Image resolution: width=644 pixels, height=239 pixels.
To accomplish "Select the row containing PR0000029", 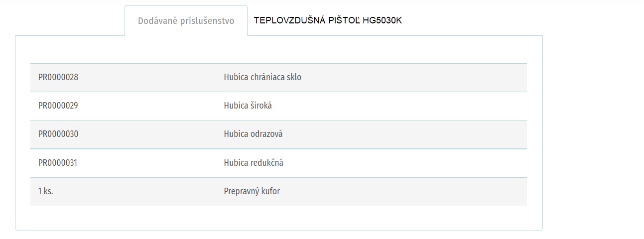I will pyautogui.click(x=278, y=106).
